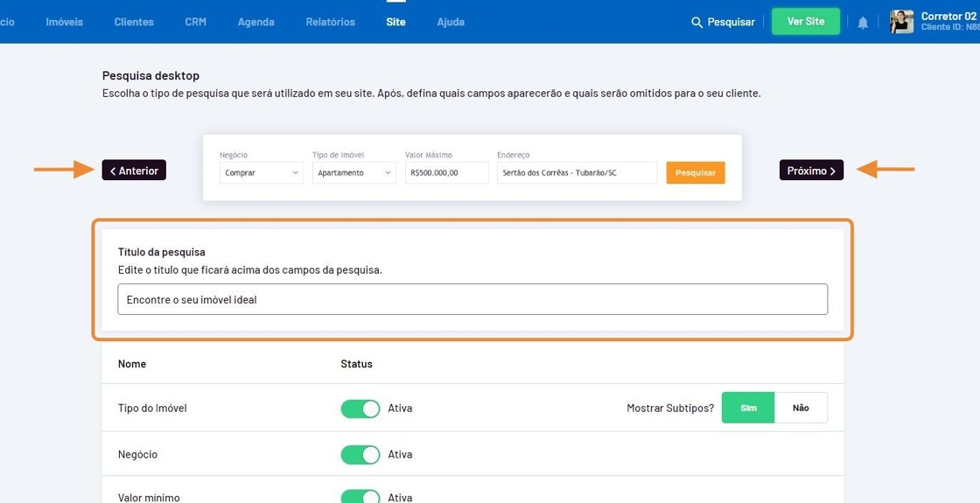The width and height of the screenshot is (980, 503).
Task: Open the Relatórios menu
Action: 330,22
